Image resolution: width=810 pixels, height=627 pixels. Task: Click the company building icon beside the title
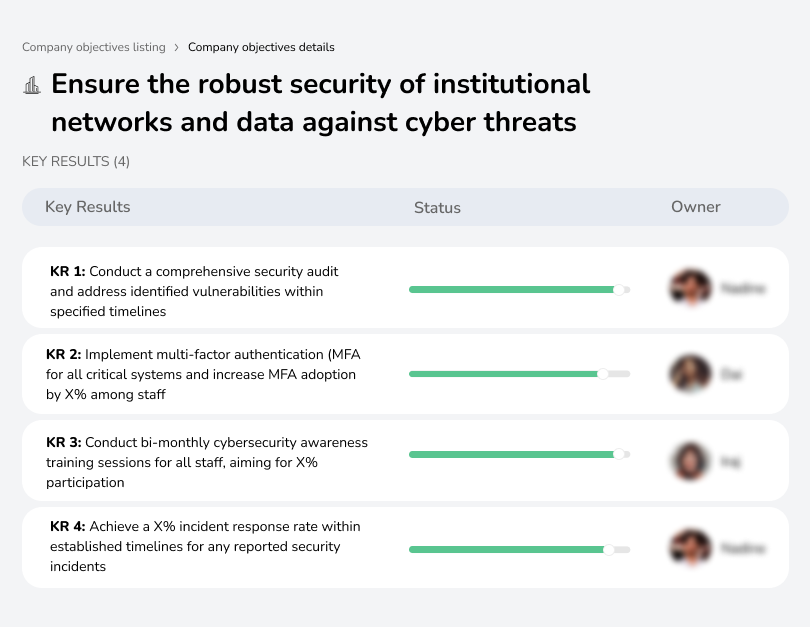(32, 85)
